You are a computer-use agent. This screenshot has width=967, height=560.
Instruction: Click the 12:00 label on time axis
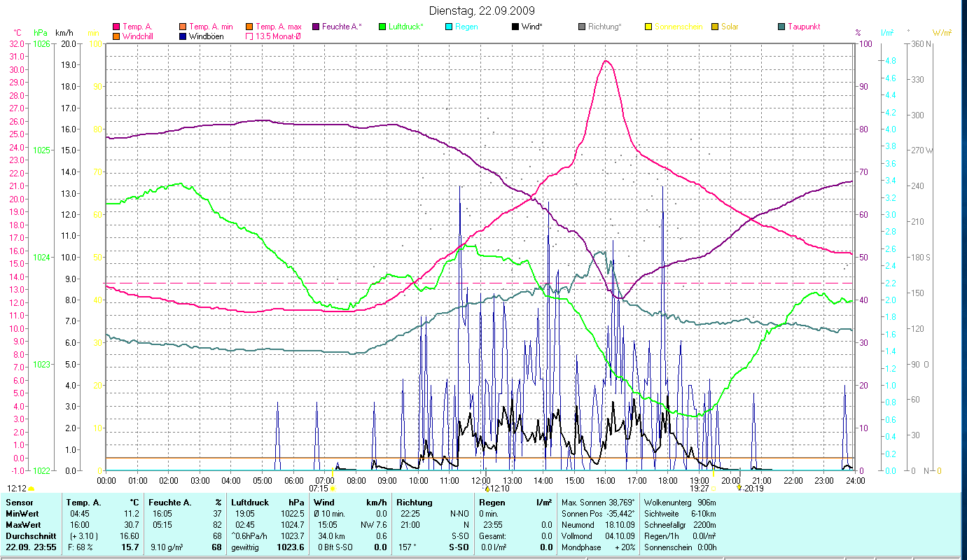click(481, 480)
